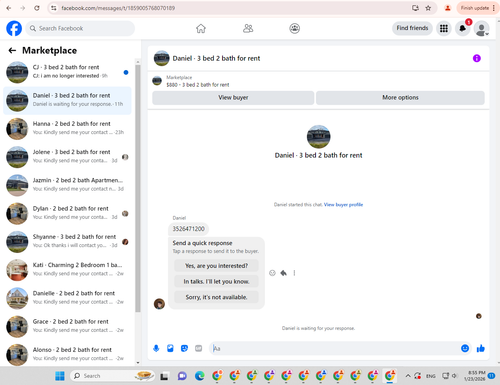The height and width of the screenshot is (385, 500).
Task: Open Chrome profile icon
Action: (x=448, y=8)
